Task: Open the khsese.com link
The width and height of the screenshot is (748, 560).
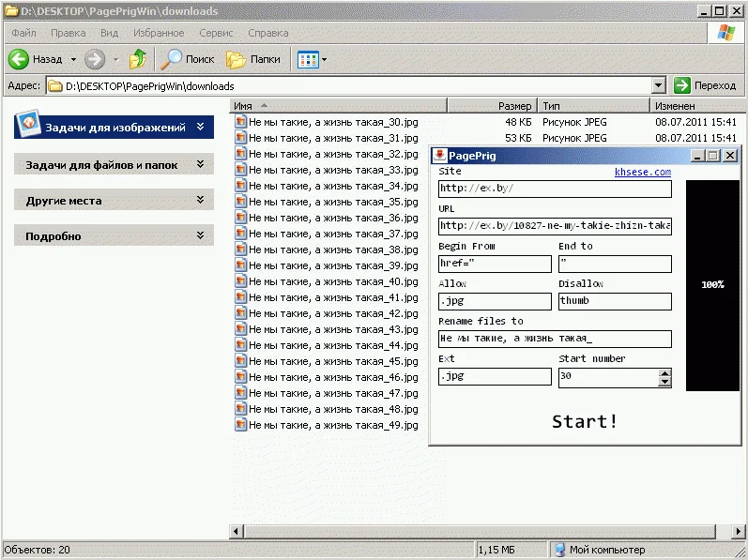Action: (x=642, y=173)
